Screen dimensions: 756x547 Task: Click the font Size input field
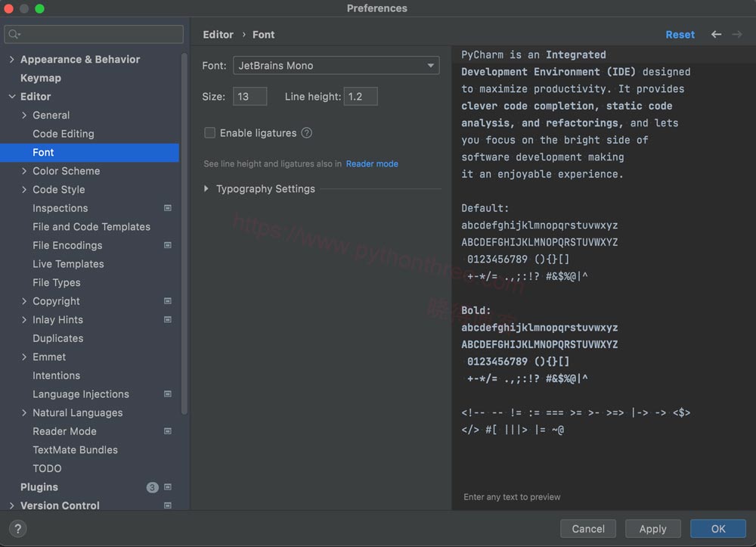click(249, 97)
